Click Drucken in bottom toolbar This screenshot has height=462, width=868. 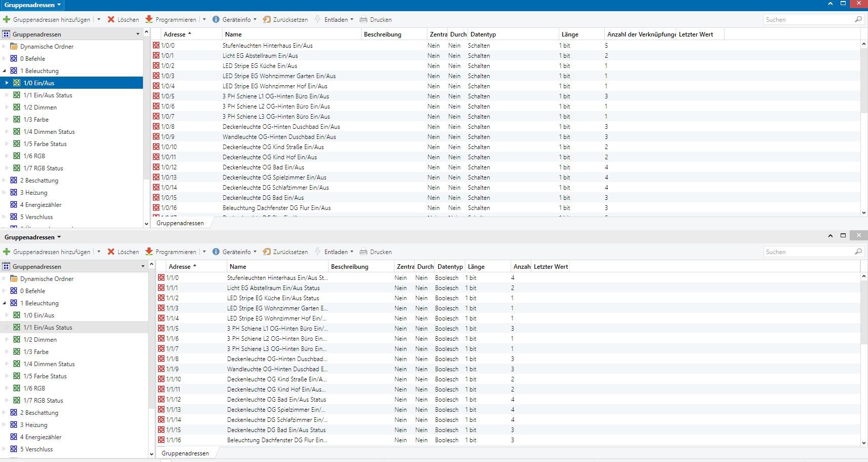[x=376, y=252]
